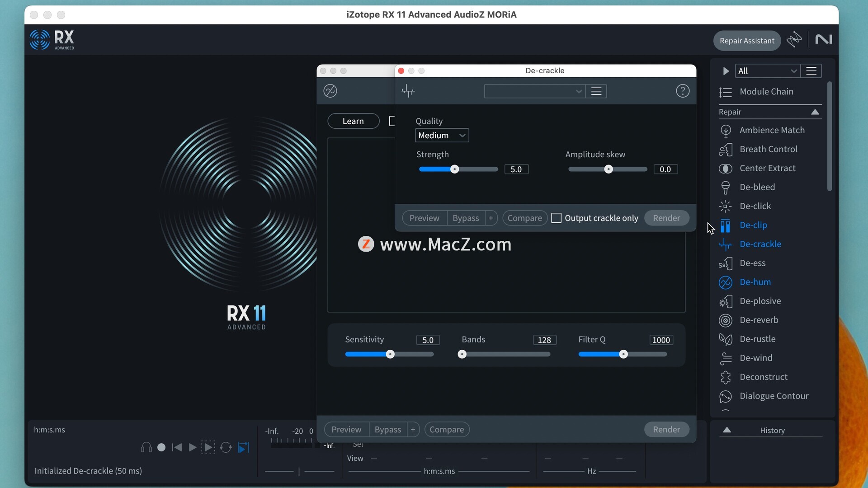Viewport: 868px width, 488px height.
Task: Toggle Bypass in the De-hum window
Action: 388,430
